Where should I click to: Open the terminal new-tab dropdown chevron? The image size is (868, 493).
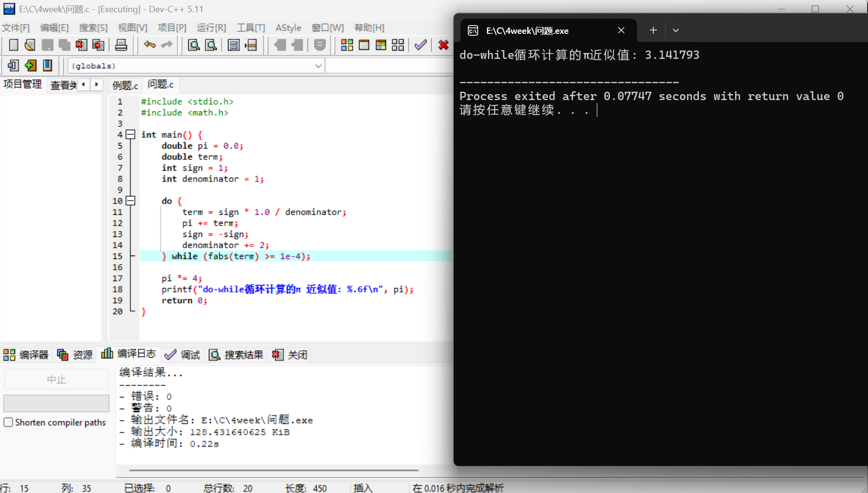(676, 30)
